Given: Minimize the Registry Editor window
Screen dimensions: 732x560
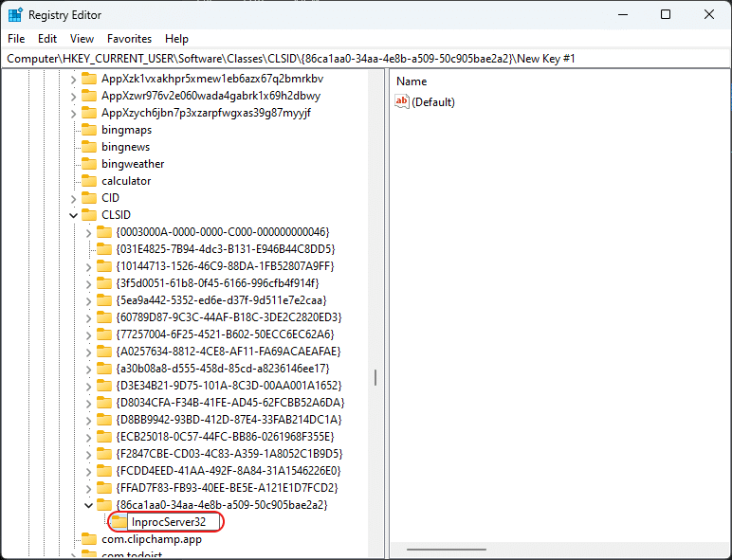Looking at the screenshot, I should point(623,15).
